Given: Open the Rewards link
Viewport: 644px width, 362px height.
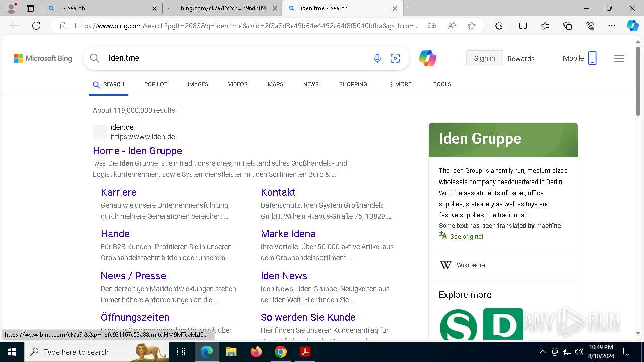Looking at the screenshot, I should 521,59.
